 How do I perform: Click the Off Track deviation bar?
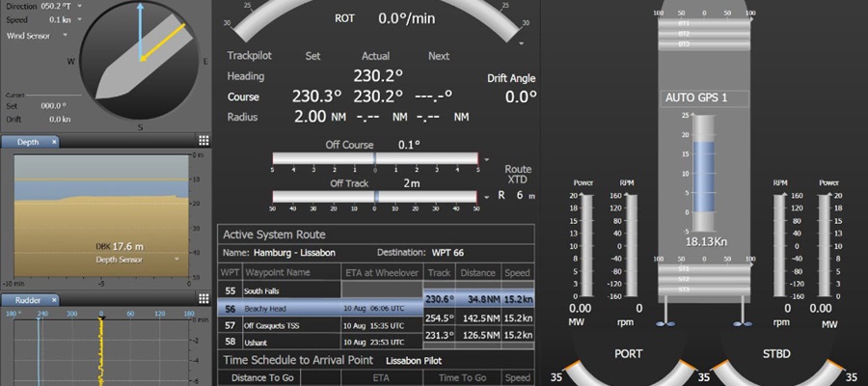[x=375, y=197]
